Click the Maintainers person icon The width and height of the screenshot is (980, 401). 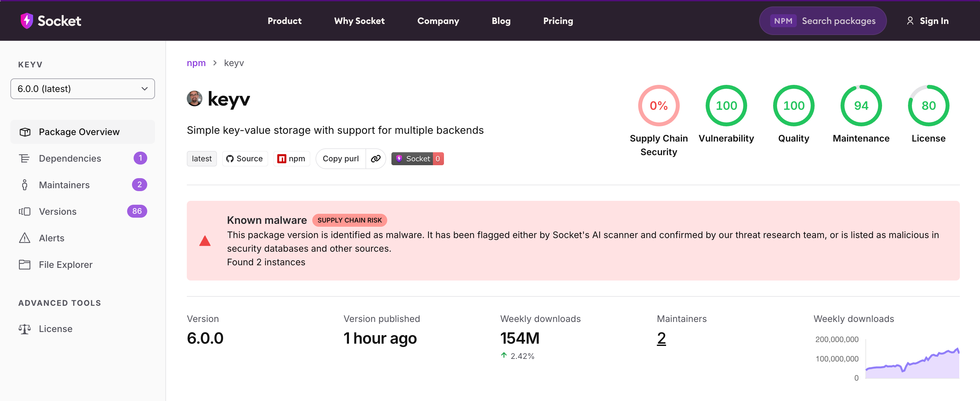coord(25,185)
